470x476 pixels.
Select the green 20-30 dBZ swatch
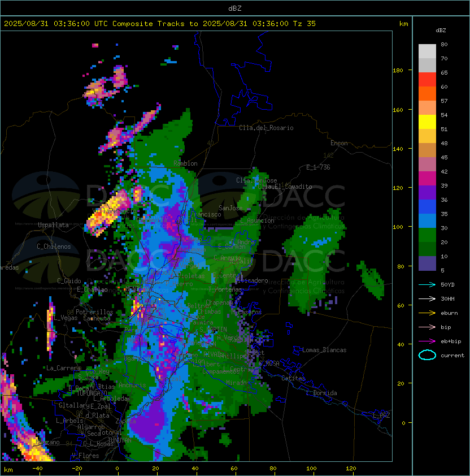tap(427, 235)
